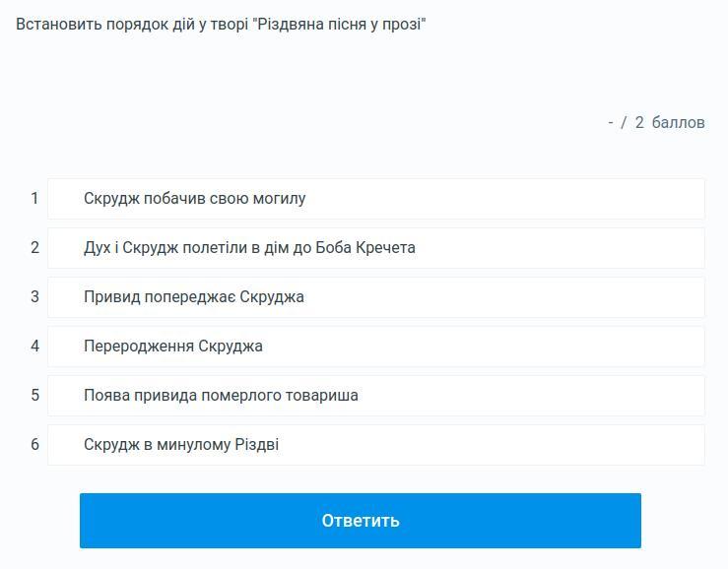Screen dimensions: 728x569
Task: Click the word 'баллов' in the score
Action: [x=679, y=122]
